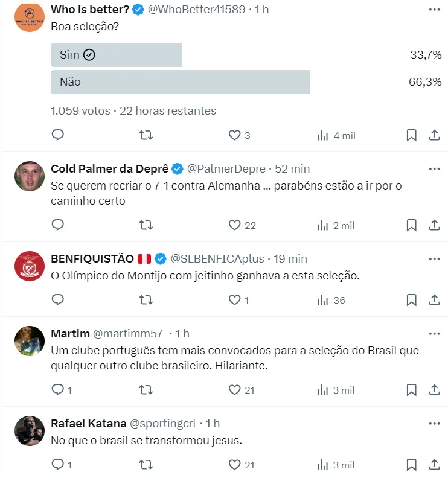This screenshot has width=448, height=478.
Task: Bookmark the Who is better? poll post
Action: (x=411, y=135)
